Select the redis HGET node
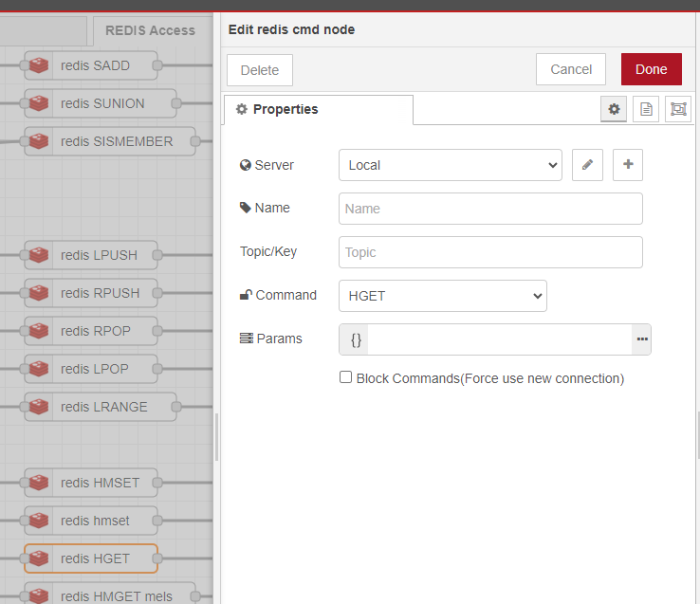This screenshot has width=700, height=604. click(x=91, y=558)
